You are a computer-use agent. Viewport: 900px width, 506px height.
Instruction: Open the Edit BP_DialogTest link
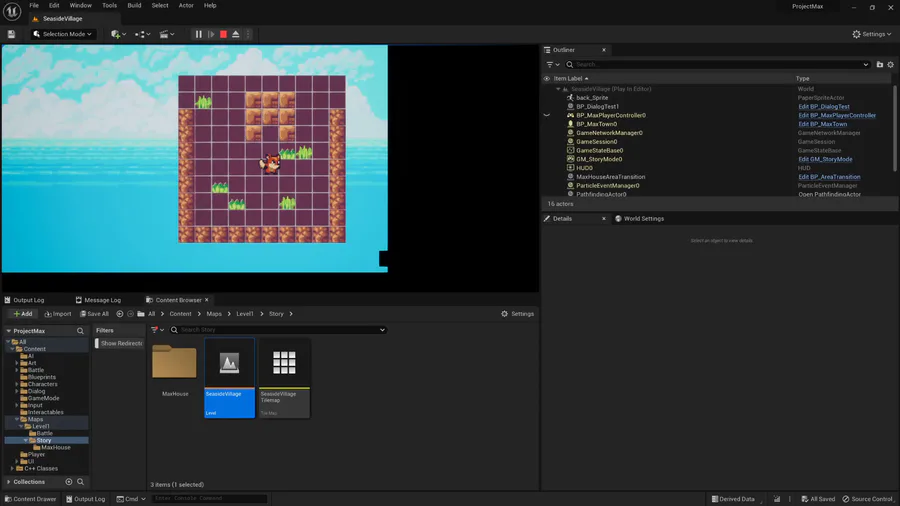click(824, 107)
